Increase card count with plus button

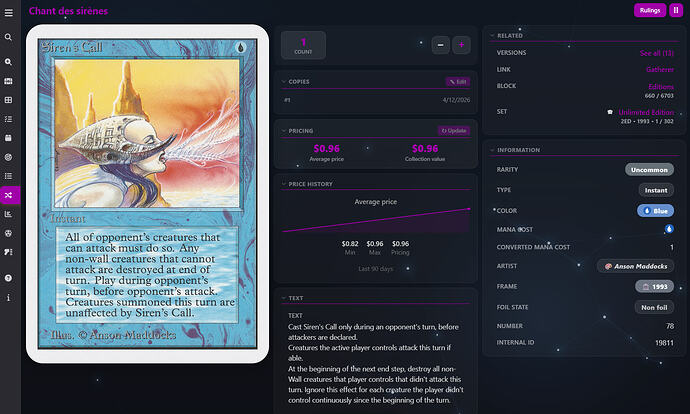tap(461, 45)
